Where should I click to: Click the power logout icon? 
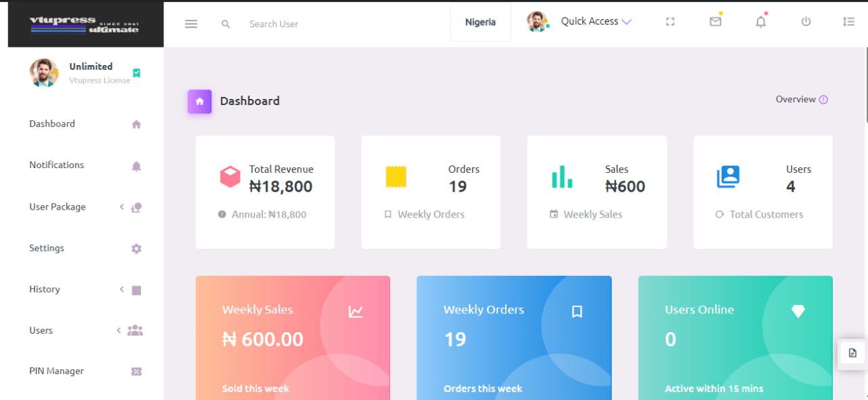(x=806, y=22)
